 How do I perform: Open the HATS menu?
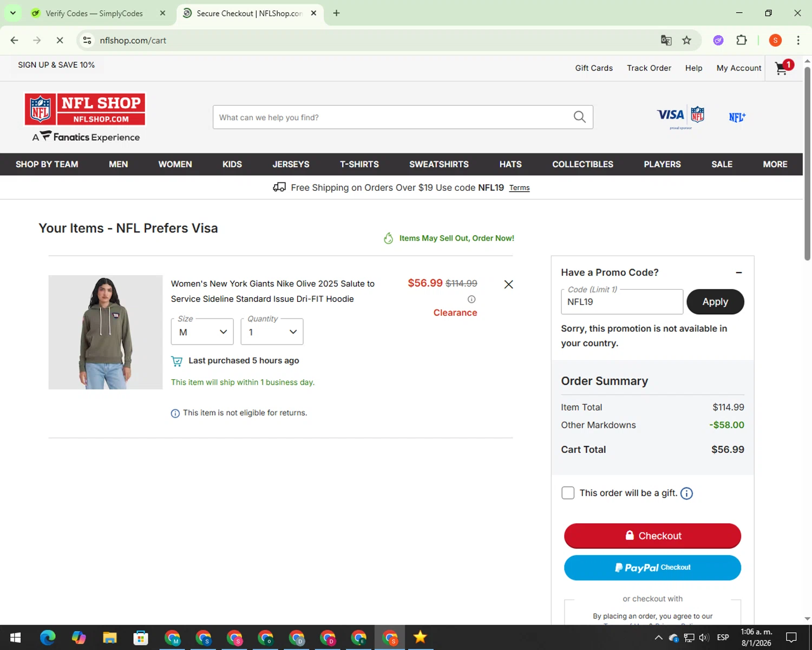pyautogui.click(x=510, y=164)
